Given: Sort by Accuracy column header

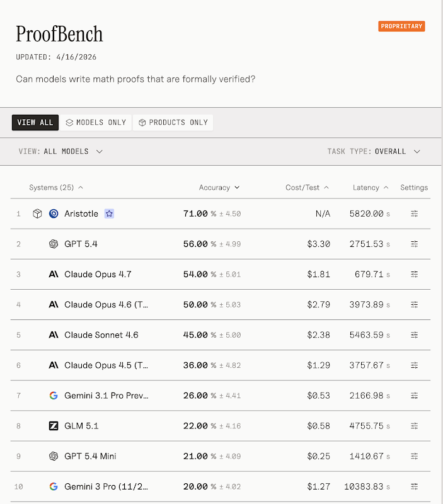Looking at the screenshot, I should coord(219,187).
